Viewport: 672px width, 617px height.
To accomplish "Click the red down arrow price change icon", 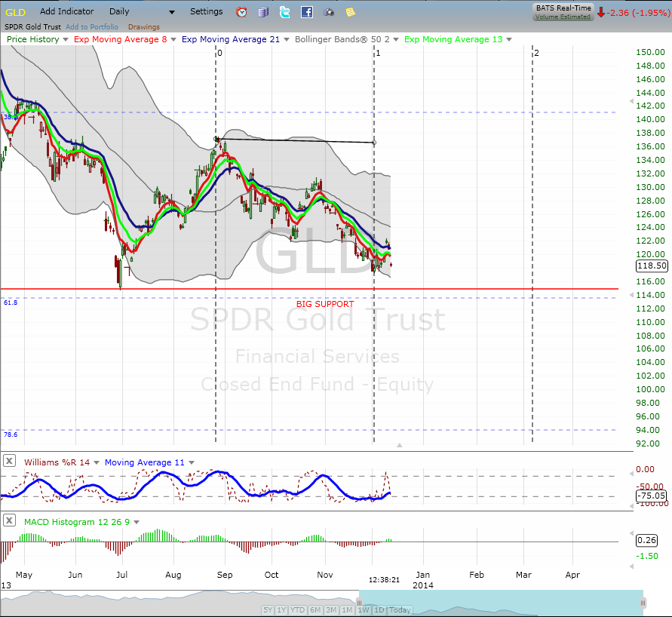I will coord(601,12).
